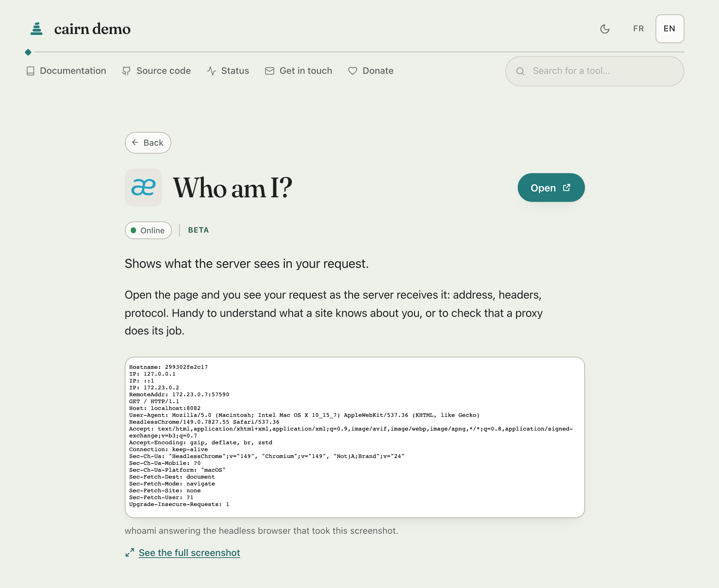719x588 pixels.
Task: Click the 'RemoteAddr: 172.23.0.7:57590' line
Action: 179,395
